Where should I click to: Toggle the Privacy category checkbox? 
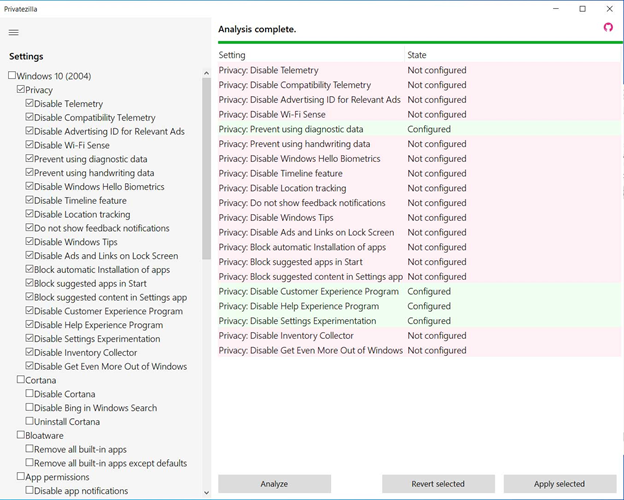click(21, 90)
